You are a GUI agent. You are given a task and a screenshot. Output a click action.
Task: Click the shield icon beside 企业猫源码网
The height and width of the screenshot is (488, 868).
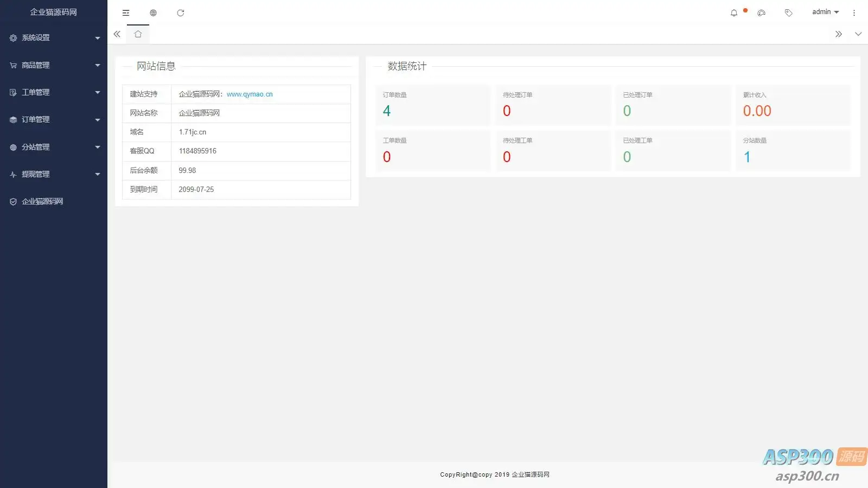click(x=13, y=202)
